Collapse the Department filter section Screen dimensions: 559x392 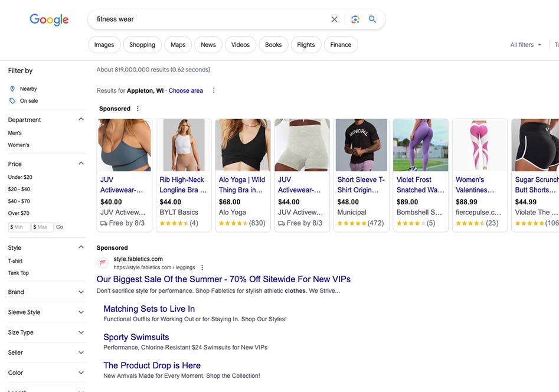(81, 119)
